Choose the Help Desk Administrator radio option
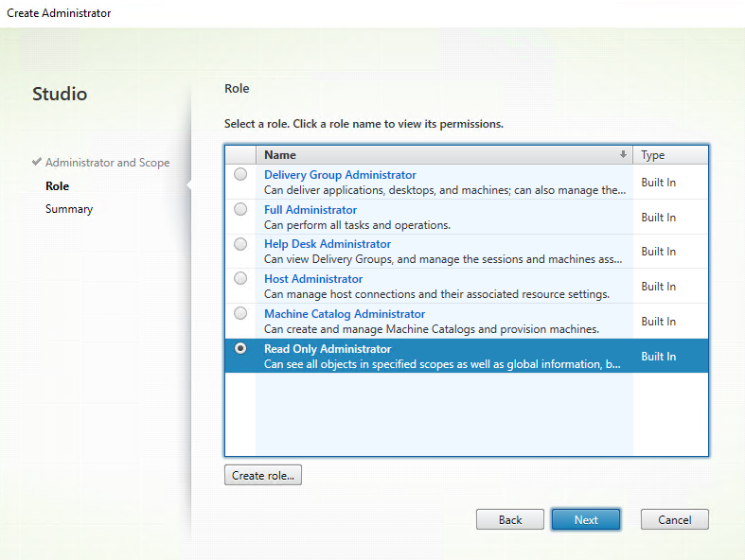This screenshot has width=745, height=560. pyautogui.click(x=240, y=244)
